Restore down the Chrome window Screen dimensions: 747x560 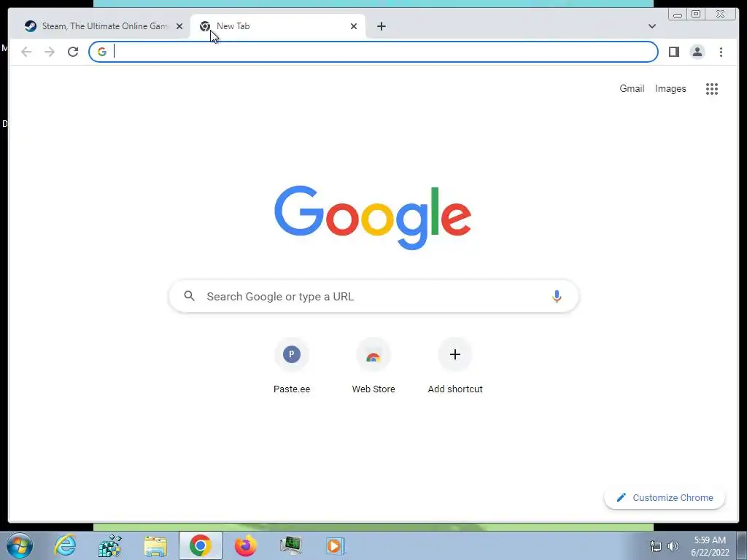pos(696,14)
